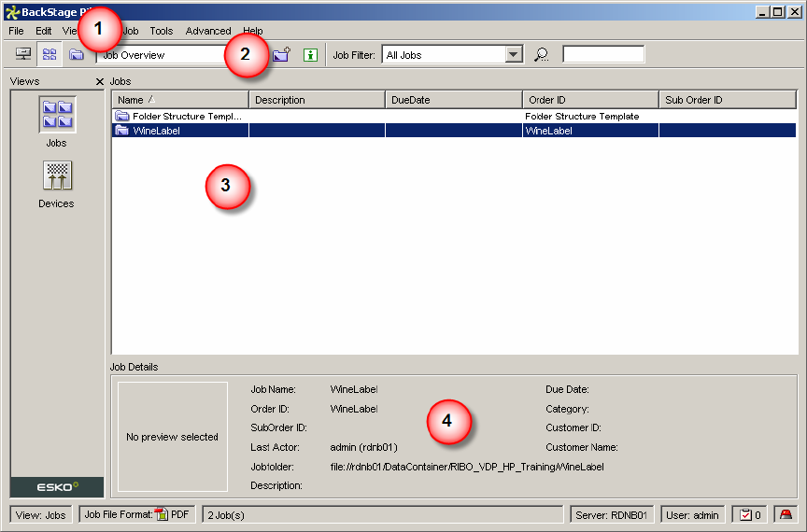Click the WineLabel folder icon
The height and width of the screenshot is (532, 807).
[122, 130]
